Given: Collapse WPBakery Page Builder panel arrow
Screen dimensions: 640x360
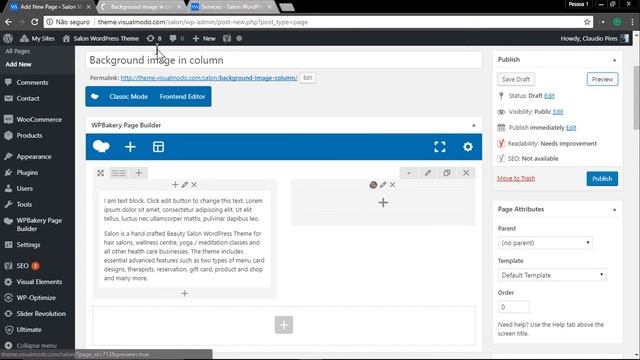Looking at the screenshot, I should (473, 125).
